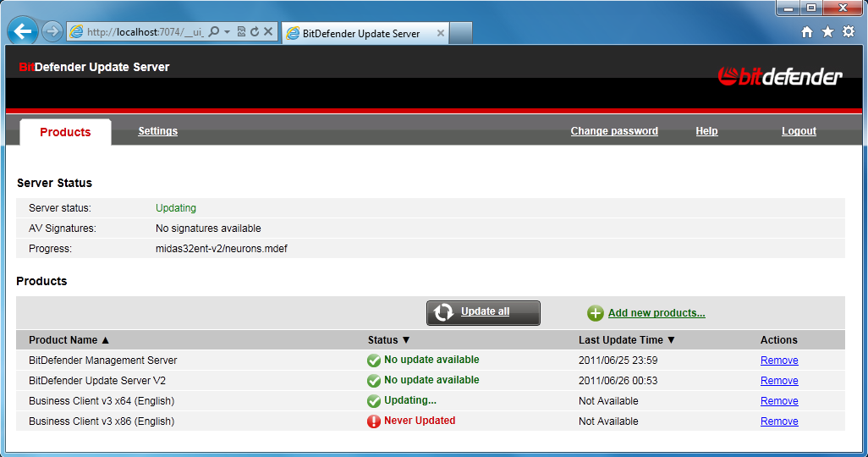
Task: Select Business Client v3 x86 (English) name
Action: click(102, 421)
